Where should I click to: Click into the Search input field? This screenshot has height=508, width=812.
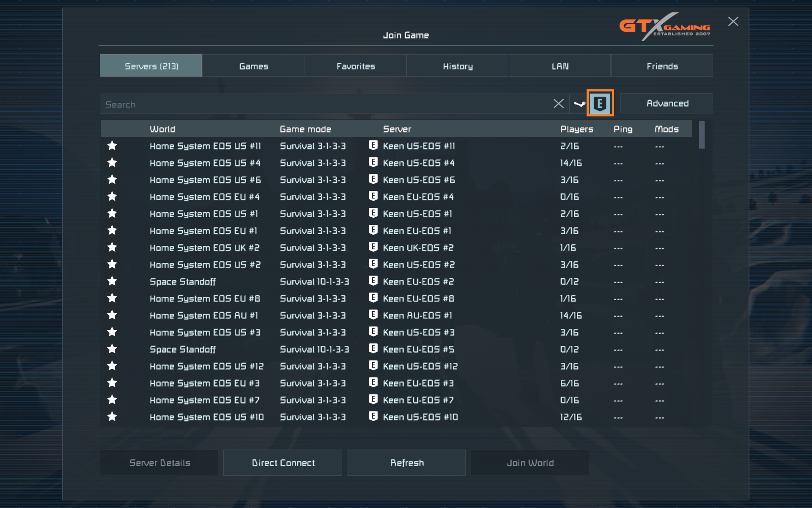click(321, 104)
